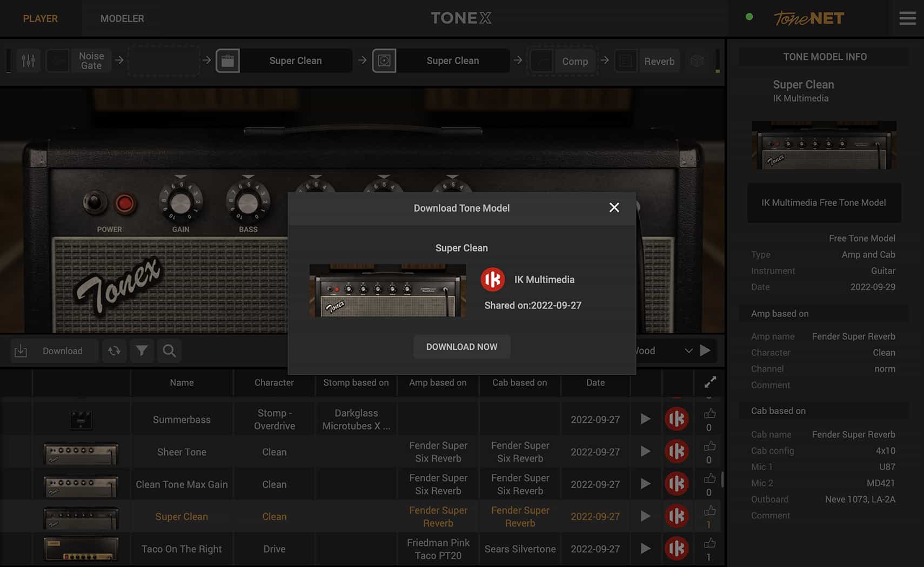The image size is (924, 567).
Task: Open the hamburger menu icon
Action: (x=907, y=18)
